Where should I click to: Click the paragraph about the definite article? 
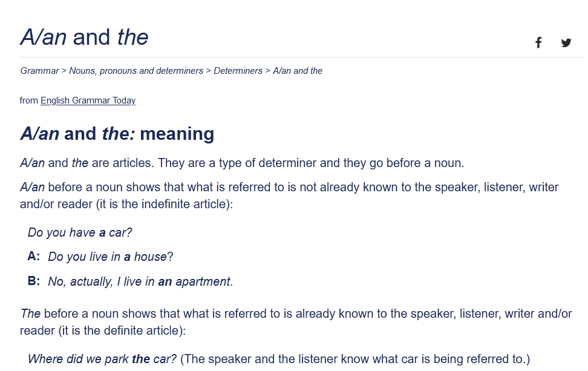[296, 322]
